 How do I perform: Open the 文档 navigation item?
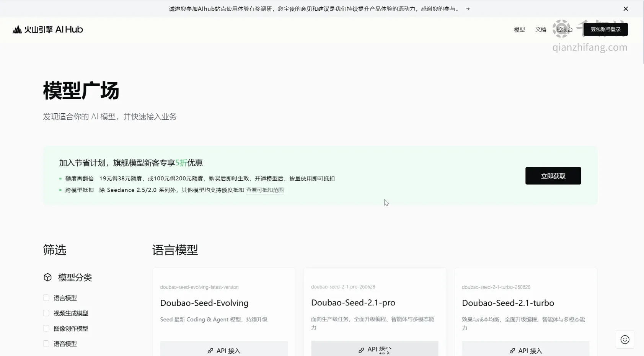point(541,29)
